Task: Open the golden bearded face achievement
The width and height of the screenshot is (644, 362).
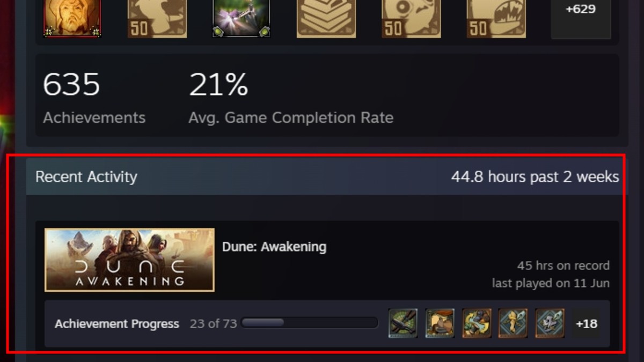Action: point(72,19)
